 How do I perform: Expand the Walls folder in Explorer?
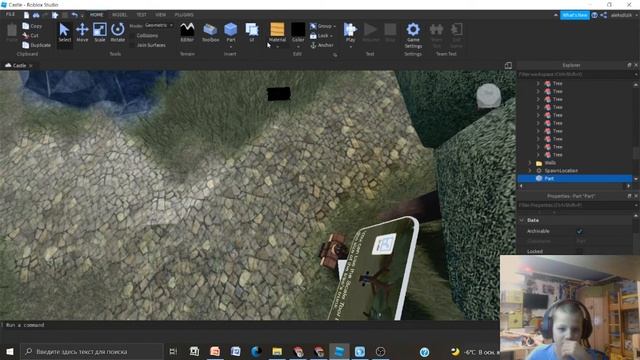pos(530,163)
